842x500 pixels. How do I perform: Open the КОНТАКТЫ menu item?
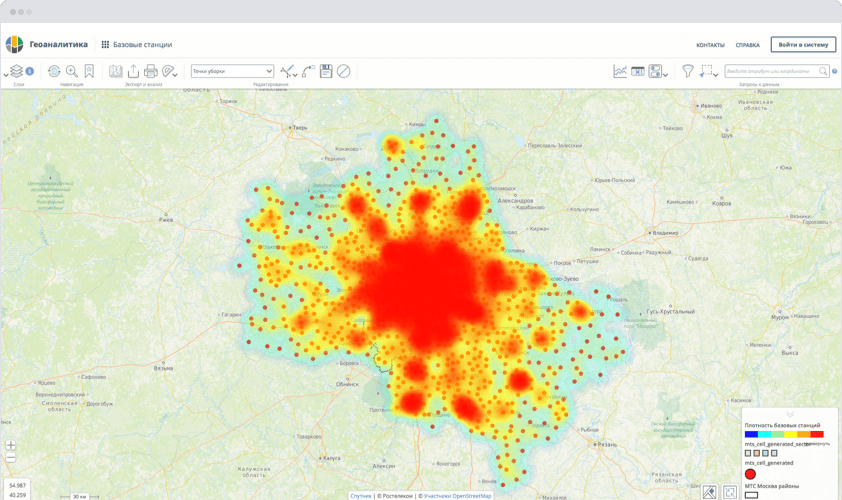710,45
